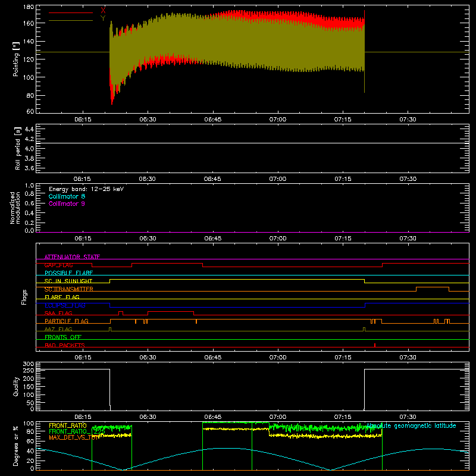Click the 'Normalized modulation' axis title

(14, 208)
